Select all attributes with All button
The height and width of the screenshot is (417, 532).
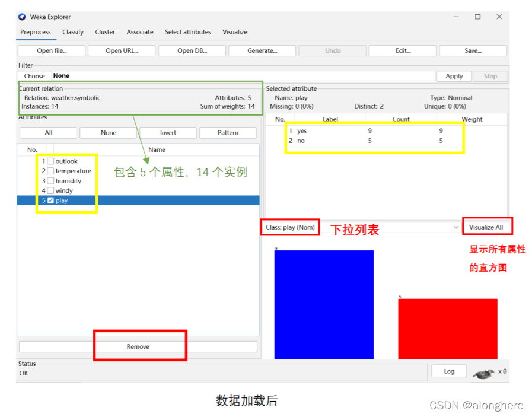[49, 133]
